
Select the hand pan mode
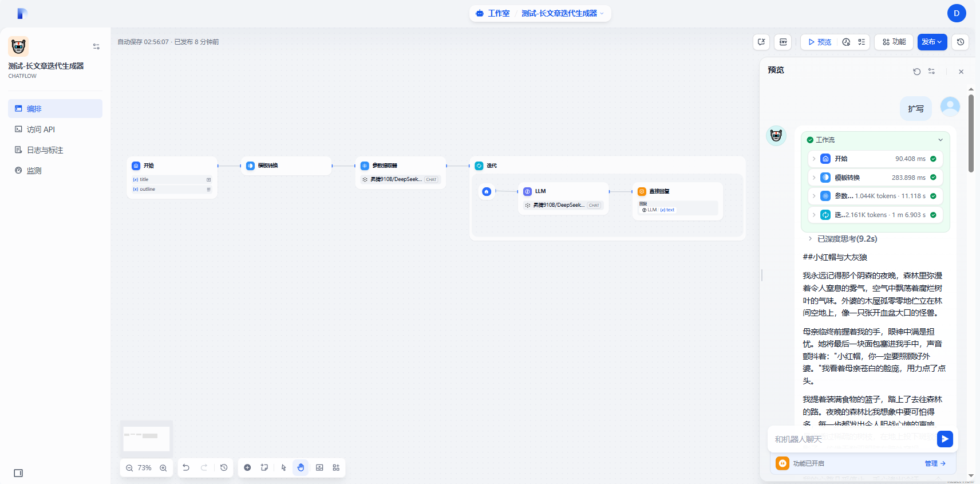pos(301,467)
